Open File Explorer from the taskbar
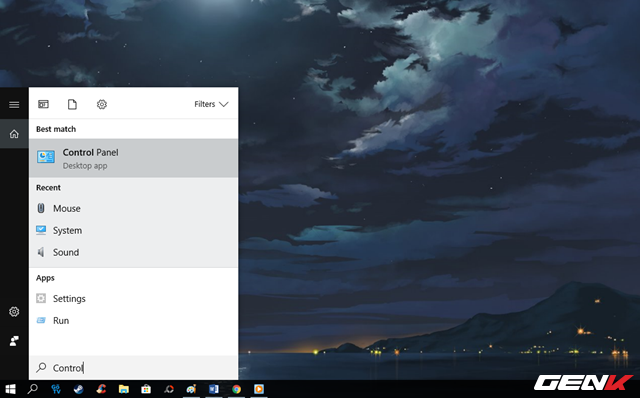The image size is (640, 398). pyautogui.click(x=123, y=389)
